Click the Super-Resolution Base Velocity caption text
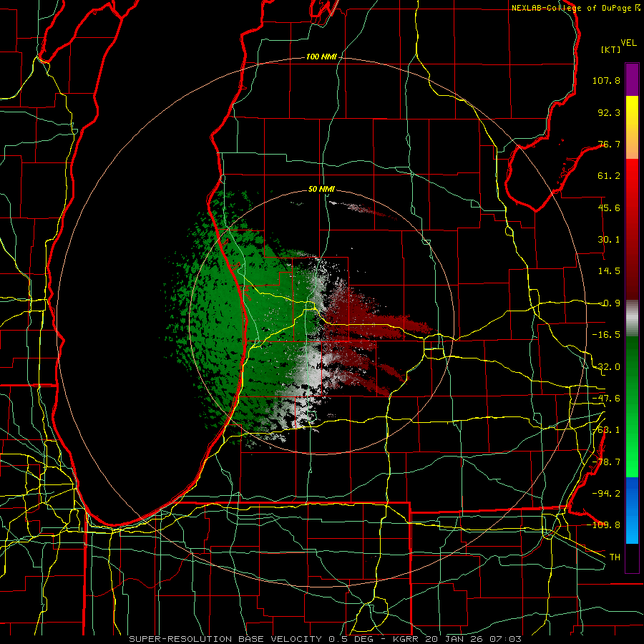 [326, 639]
